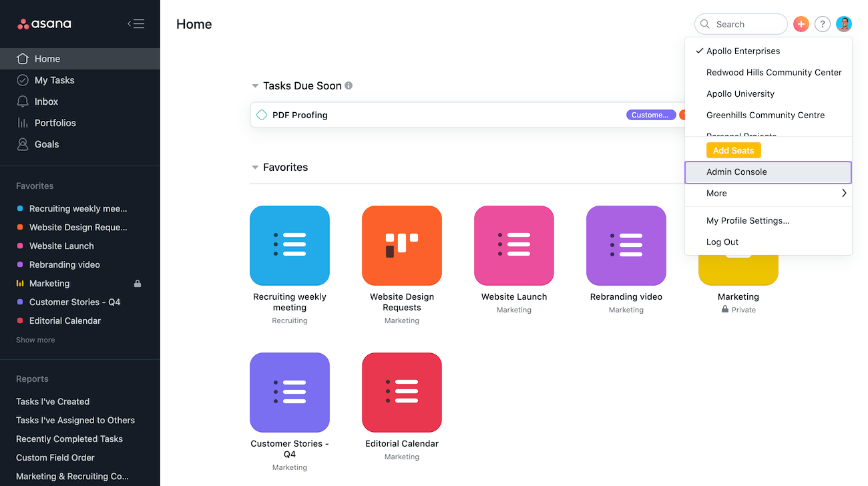Click the Goals person icon
The width and height of the screenshot is (868, 486).
point(23,144)
